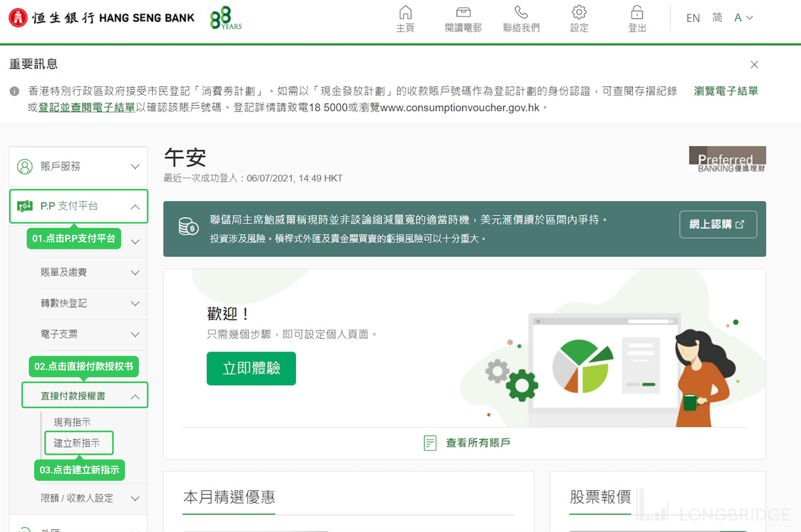This screenshot has height=532, width=801.
Task: Click the 立即體驗 button
Action: [x=251, y=368]
